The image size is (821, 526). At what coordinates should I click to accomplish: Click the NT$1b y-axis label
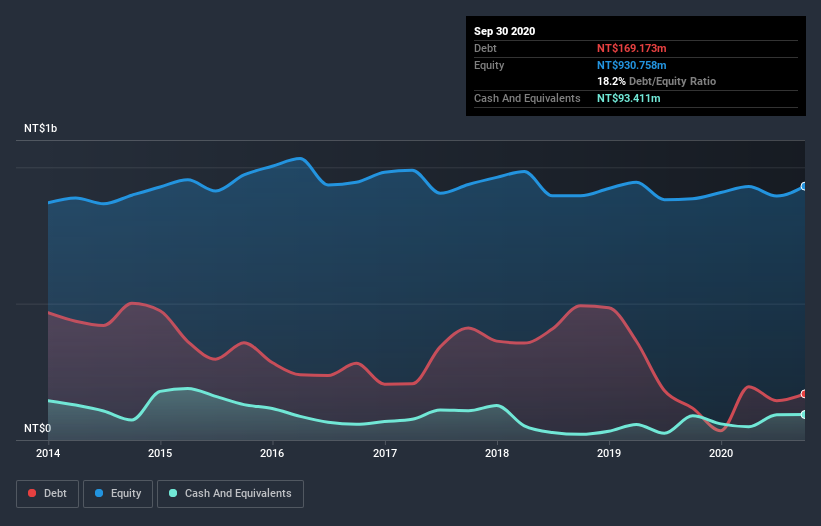tap(40, 128)
